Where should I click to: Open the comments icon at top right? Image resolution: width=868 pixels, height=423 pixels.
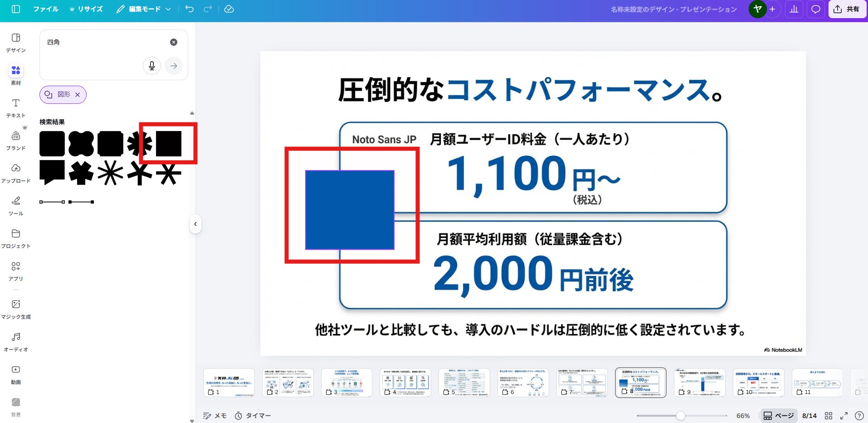(x=815, y=9)
